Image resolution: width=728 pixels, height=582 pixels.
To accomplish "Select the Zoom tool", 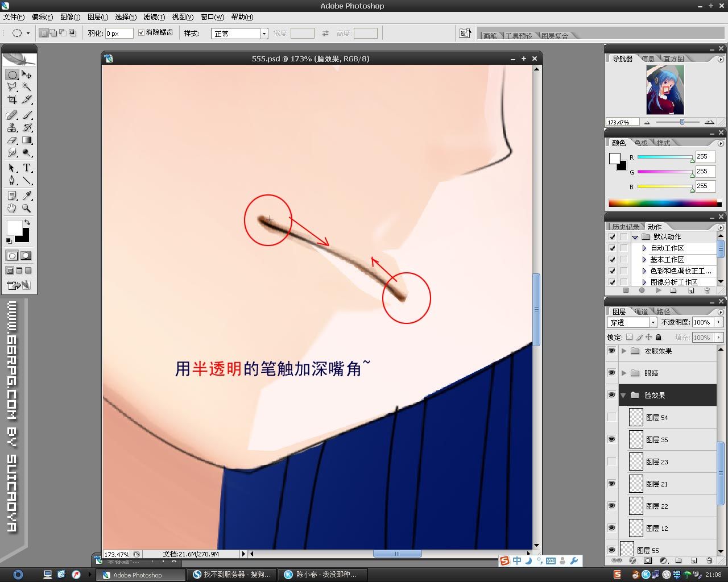I will (27, 209).
